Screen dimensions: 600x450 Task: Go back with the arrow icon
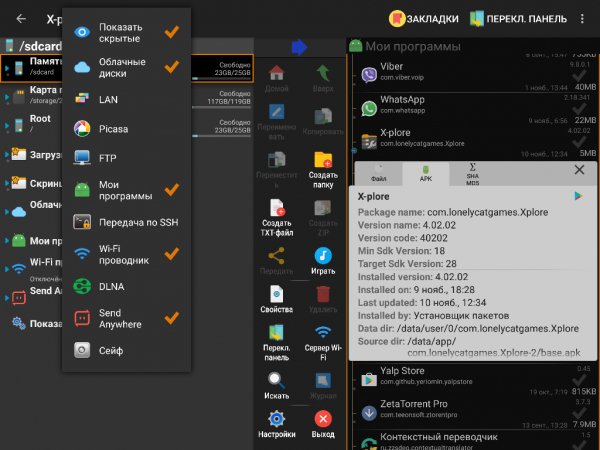point(21,18)
